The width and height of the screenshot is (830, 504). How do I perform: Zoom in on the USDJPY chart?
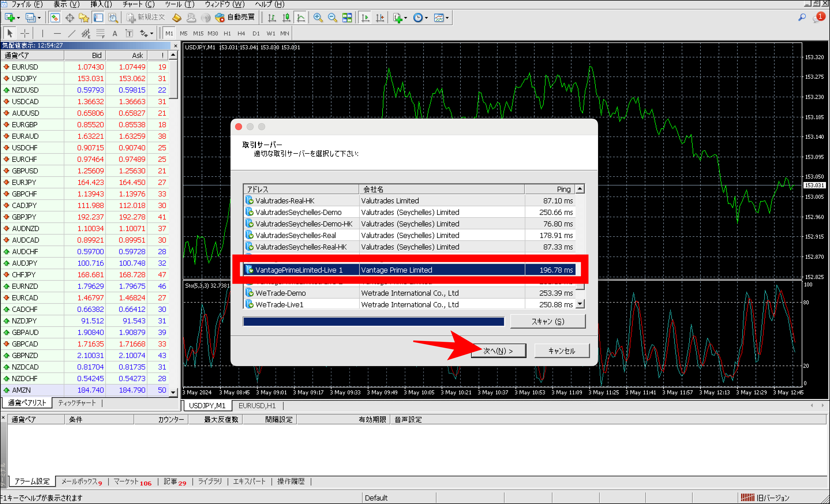pyautogui.click(x=317, y=17)
